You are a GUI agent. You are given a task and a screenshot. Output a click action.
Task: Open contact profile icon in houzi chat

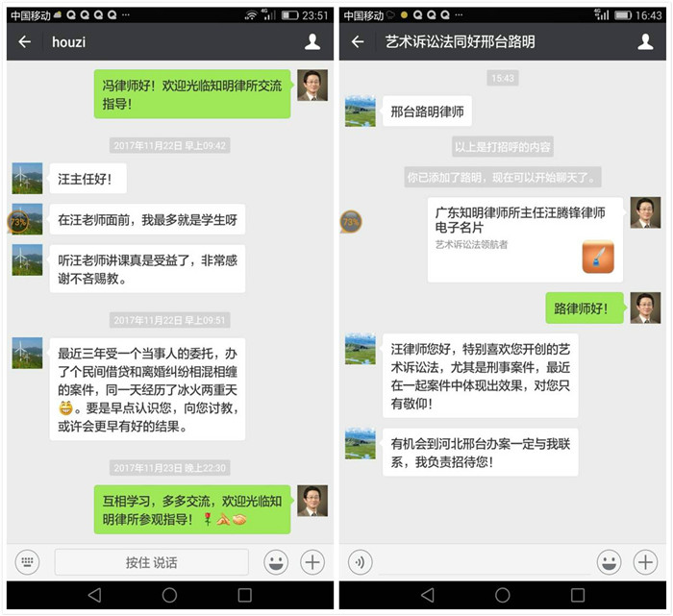(x=312, y=41)
